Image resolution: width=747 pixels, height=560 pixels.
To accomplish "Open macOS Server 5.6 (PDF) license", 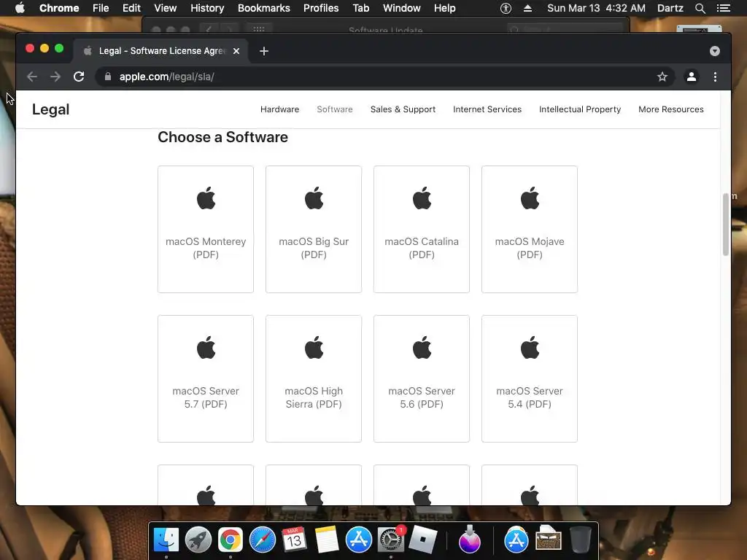I will pos(422,378).
